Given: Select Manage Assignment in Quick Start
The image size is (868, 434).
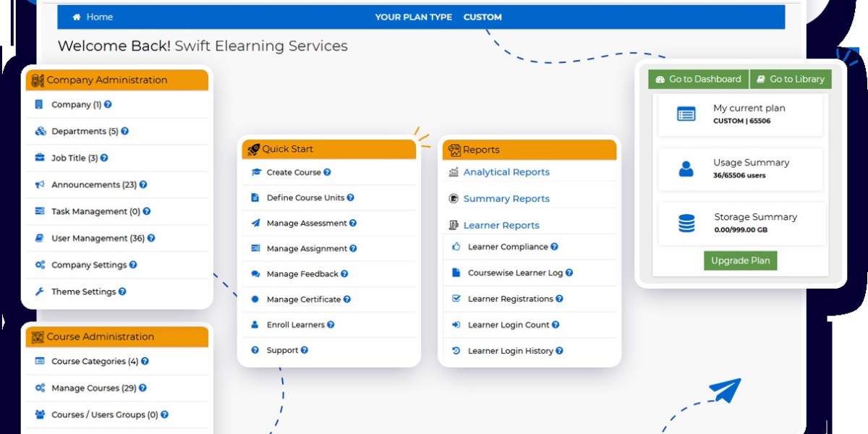Looking at the screenshot, I should pyautogui.click(x=307, y=249).
